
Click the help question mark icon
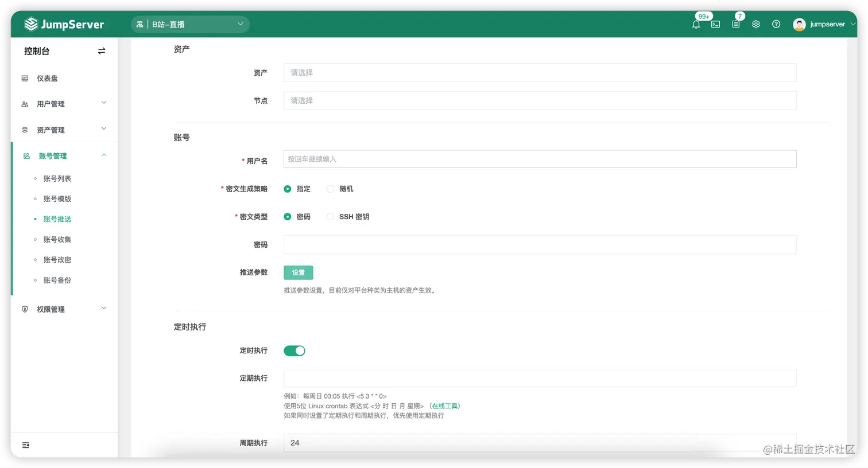[776, 24]
